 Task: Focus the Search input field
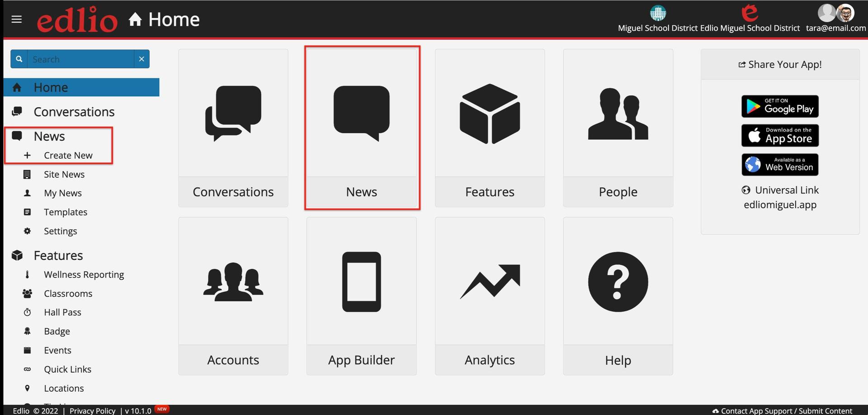point(80,59)
